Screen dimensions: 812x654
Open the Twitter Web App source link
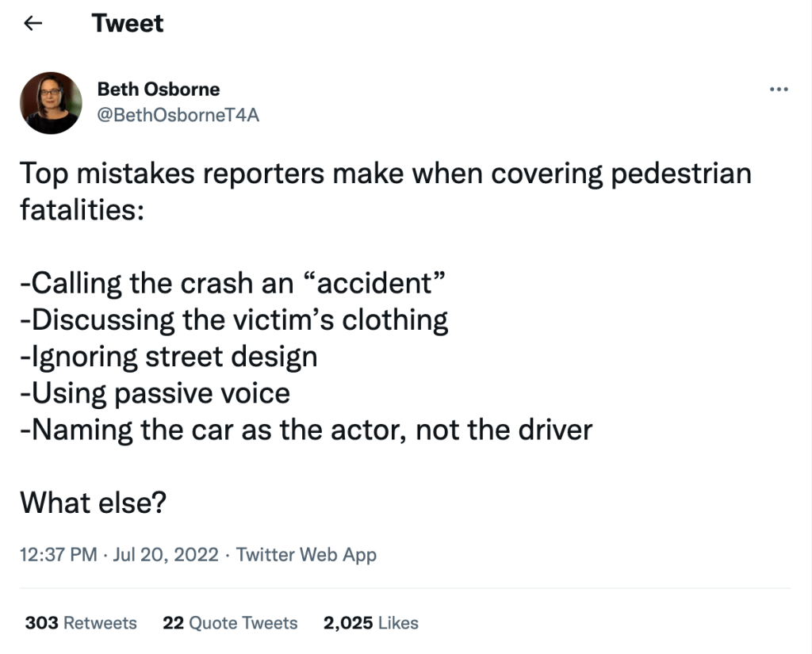[306, 554]
